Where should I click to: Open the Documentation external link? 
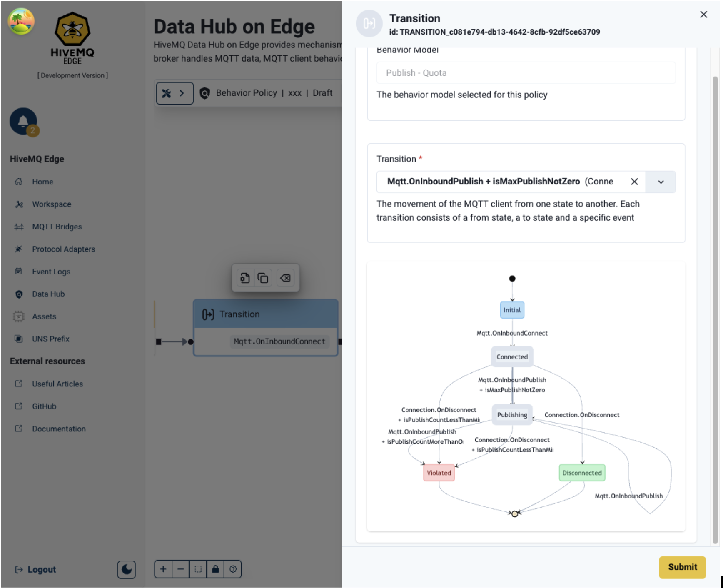pyautogui.click(x=59, y=429)
